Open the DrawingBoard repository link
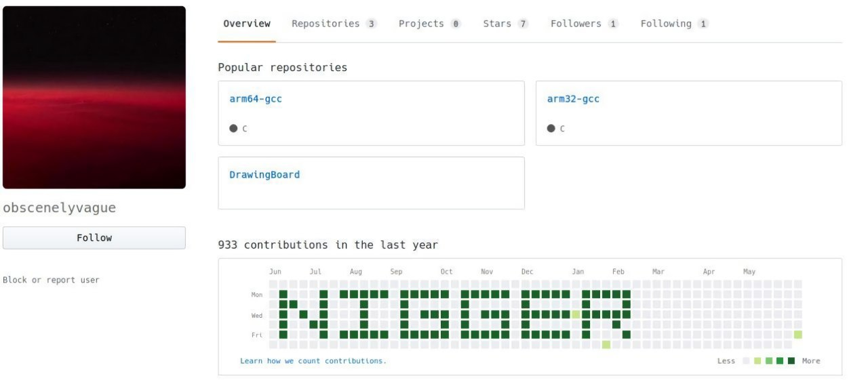Screen dimensions: 868x391 click(264, 175)
